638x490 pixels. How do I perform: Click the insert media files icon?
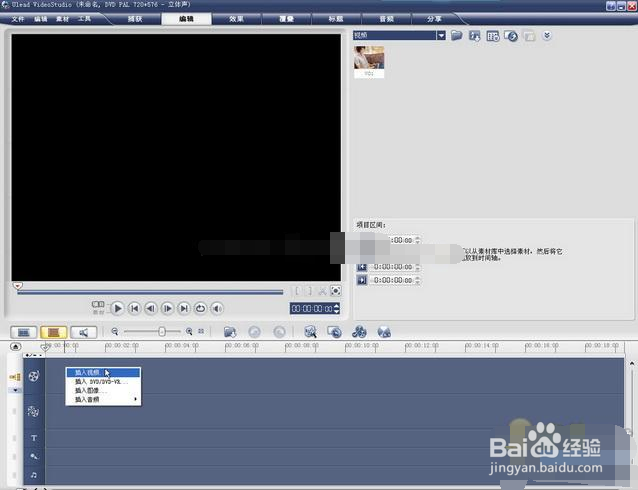230,332
